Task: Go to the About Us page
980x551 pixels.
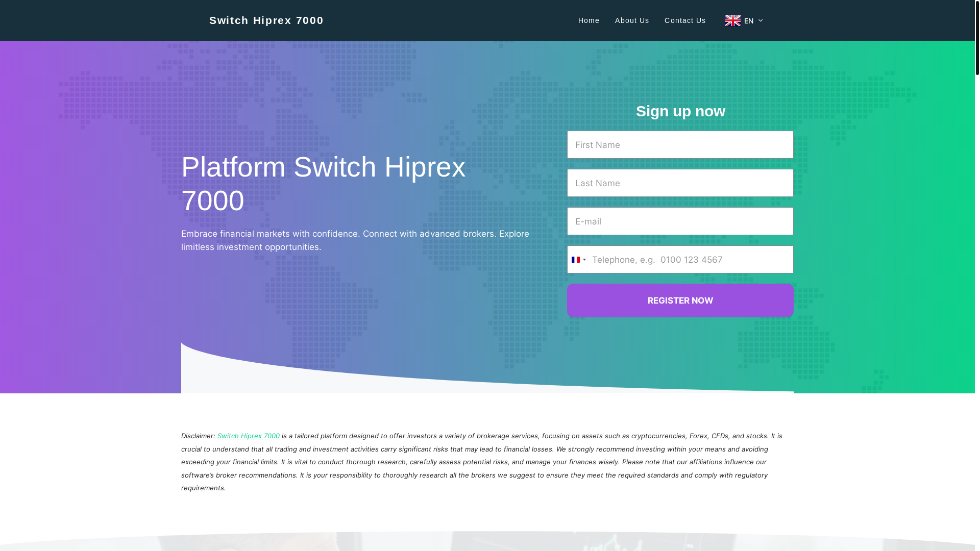Action: tap(632, 20)
